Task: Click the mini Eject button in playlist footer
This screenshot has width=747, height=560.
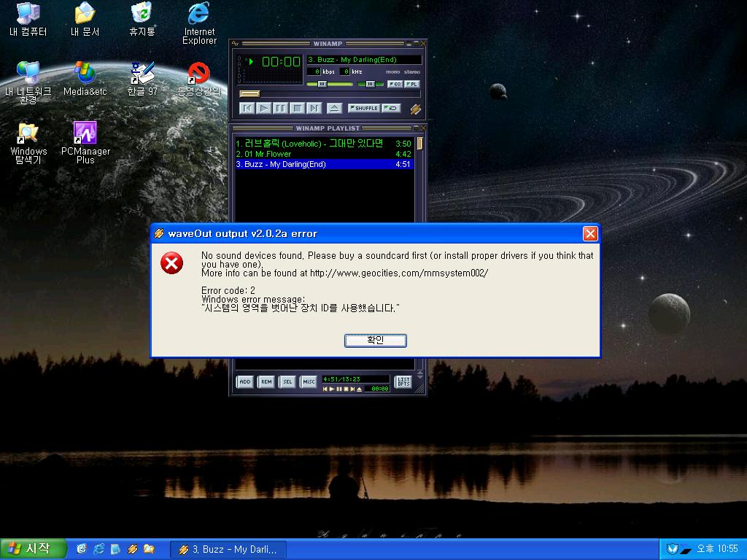Action: [359, 389]
